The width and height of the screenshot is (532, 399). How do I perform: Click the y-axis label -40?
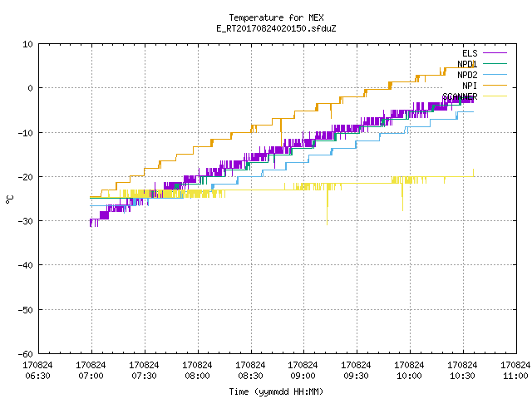[26, 265]
